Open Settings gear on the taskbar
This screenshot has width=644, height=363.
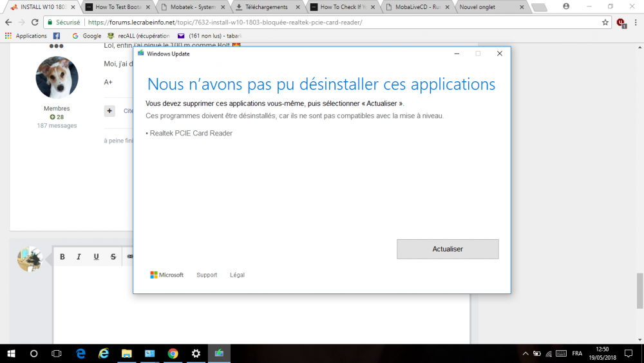[196, 353]
